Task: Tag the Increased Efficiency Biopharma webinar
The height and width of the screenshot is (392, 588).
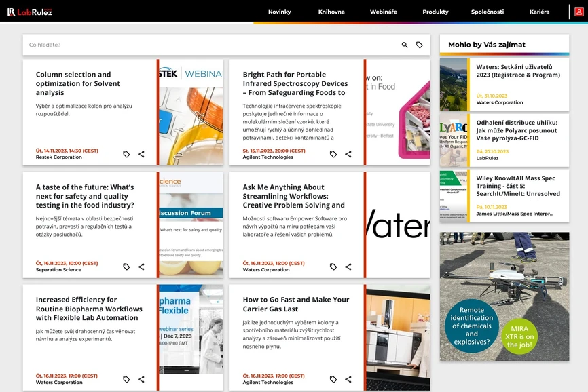Action: click(x=126, y=379)
